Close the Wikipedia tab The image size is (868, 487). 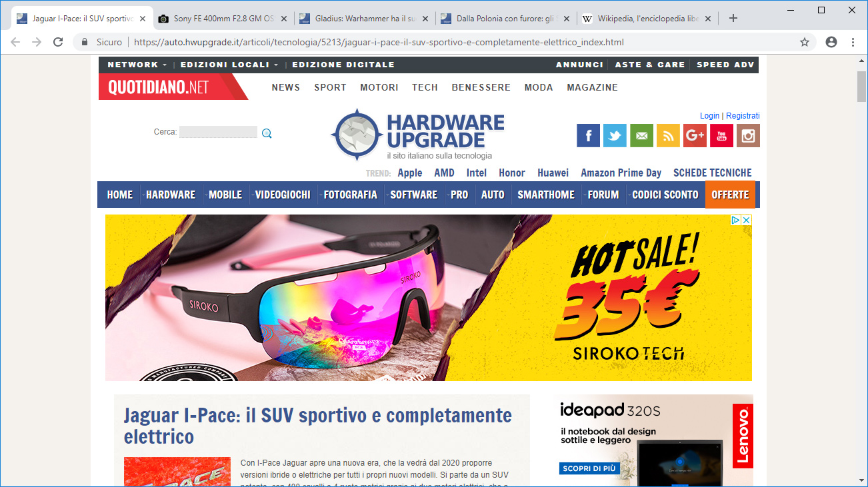click(x=707, y=19)
